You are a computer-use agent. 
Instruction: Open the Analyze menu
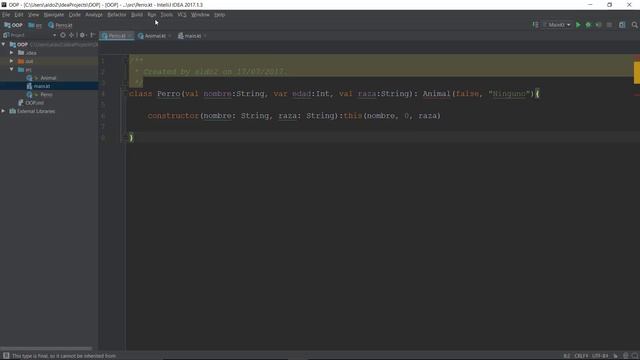point(94,15)
